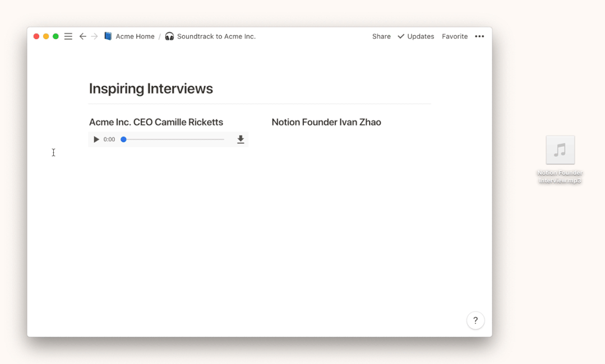Play the Camille Ricketts audio
605x364 pixels.
coord(96,139)
